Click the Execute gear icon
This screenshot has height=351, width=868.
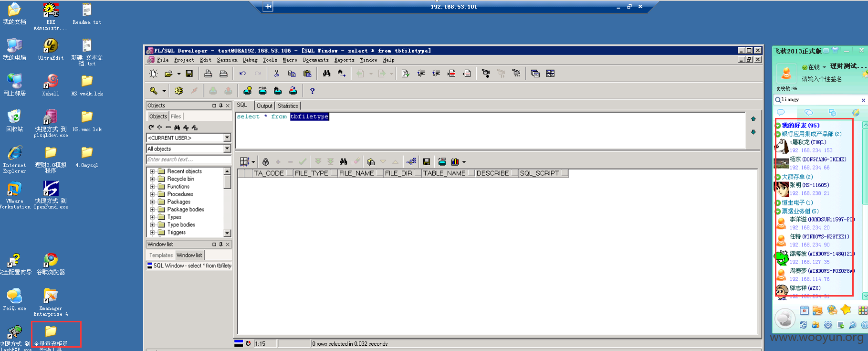pyautogui.click(x=179, y=91)
